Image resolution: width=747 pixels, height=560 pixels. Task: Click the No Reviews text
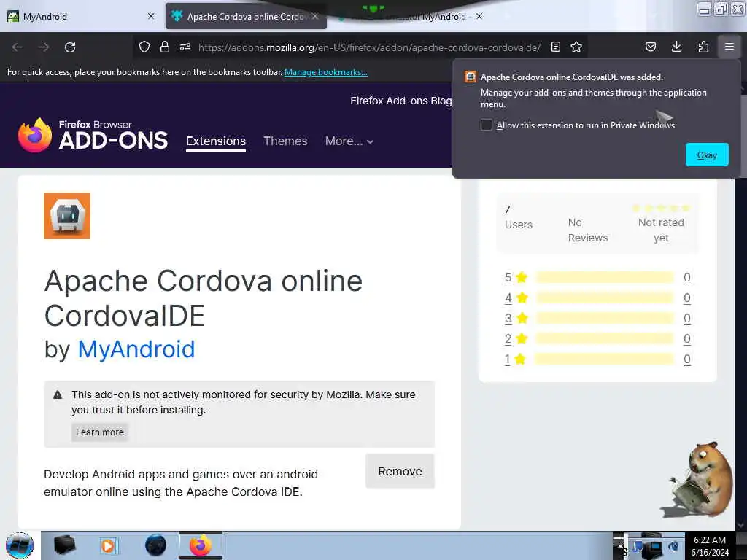pyautogui.click(x=588, y=230)
